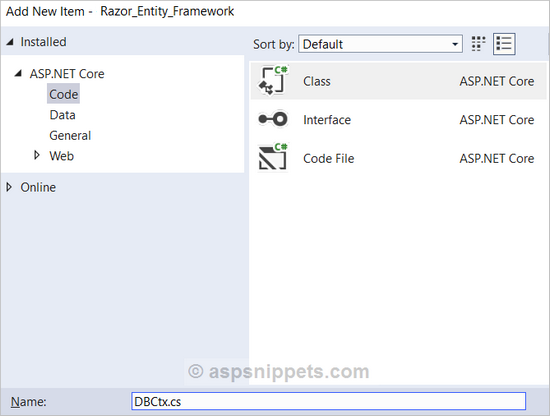Select the Code category

(x=63, y=94)
